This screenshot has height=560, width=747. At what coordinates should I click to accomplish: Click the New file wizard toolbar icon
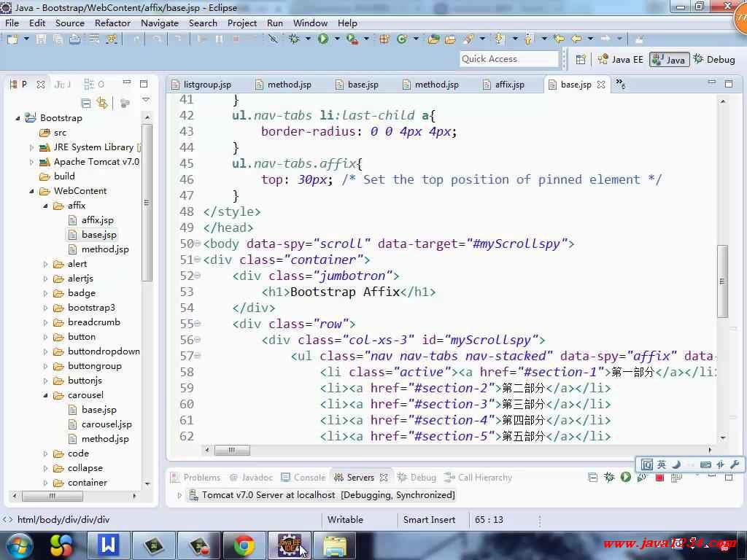click(12, 39)
